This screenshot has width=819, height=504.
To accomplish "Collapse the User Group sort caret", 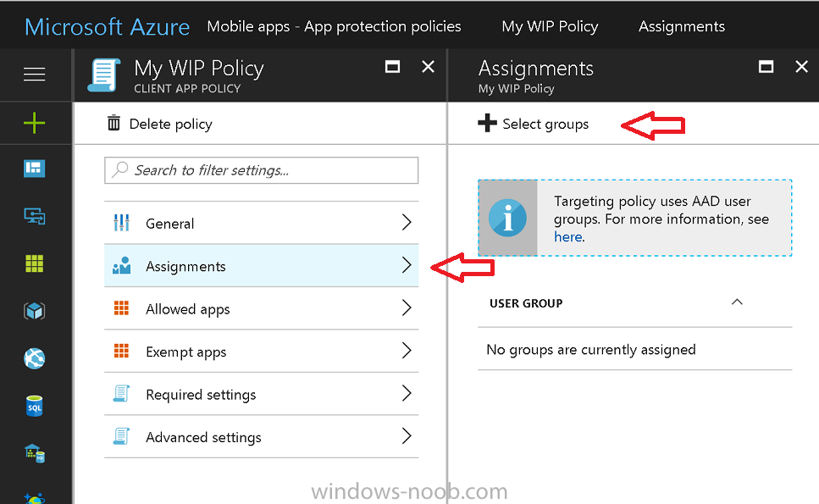I will coord(737,302).
